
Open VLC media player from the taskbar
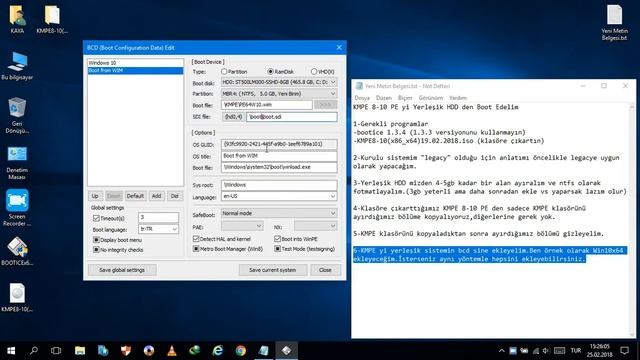pos(172,351)
